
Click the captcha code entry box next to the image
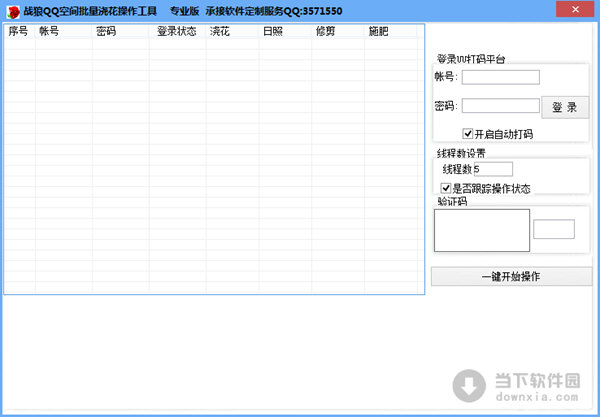[554, 229]
